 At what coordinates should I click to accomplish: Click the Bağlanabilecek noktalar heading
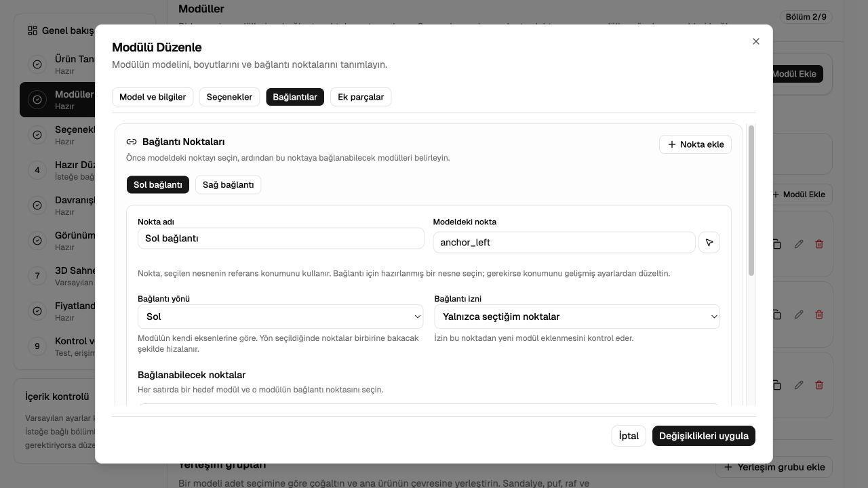(191, 375)
